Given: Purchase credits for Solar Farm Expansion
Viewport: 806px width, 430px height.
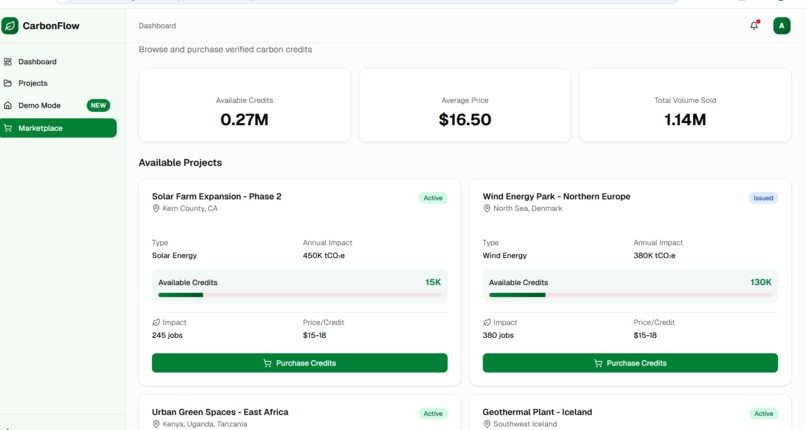Looking at the screenshot, I should click(x=300, y=363).
